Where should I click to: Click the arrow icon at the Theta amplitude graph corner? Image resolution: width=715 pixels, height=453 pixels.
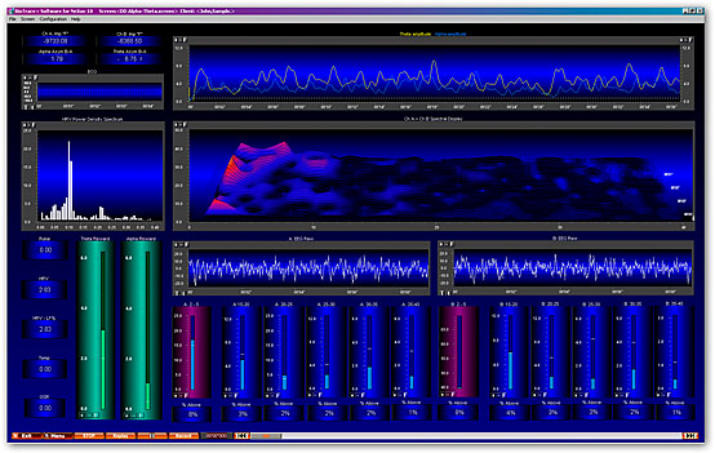point(177,41)
